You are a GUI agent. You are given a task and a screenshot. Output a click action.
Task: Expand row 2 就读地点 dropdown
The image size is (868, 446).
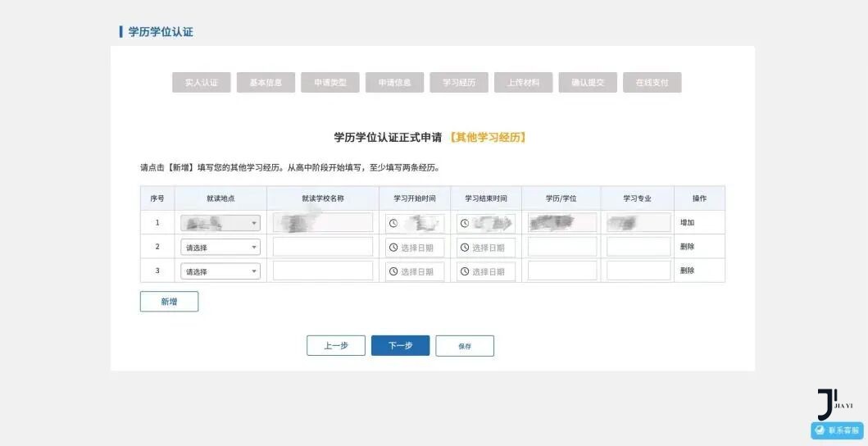click(x=220, y=248)
